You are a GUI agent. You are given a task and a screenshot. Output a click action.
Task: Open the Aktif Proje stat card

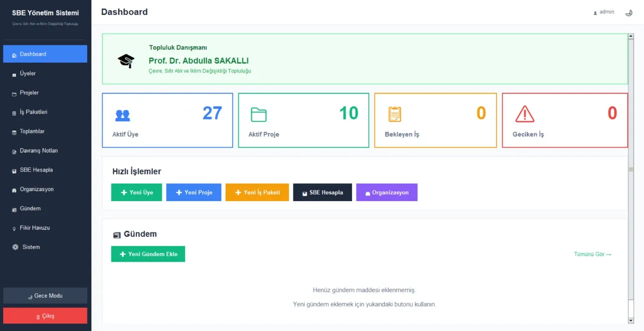pos(303,120)
